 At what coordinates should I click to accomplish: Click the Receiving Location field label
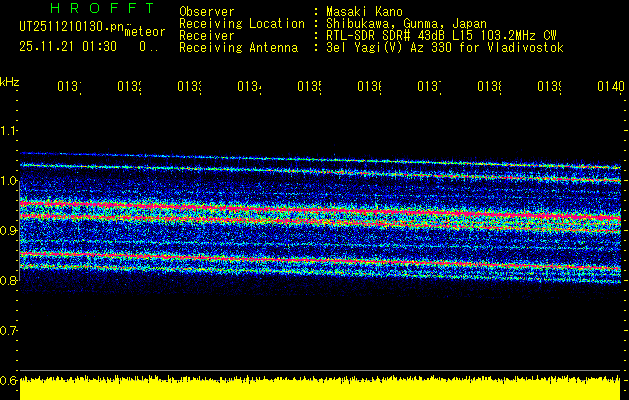click(241, 23)
